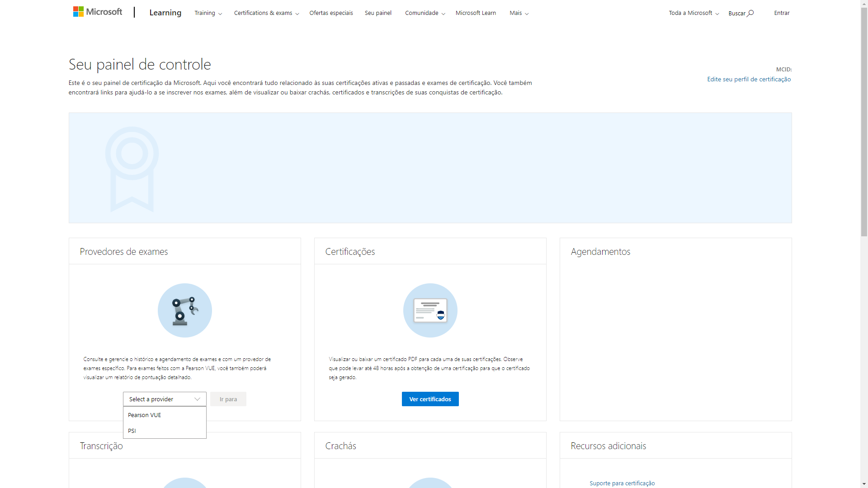Screen dimensions: 868x488
Task: Click the Microsoft logo
Action: pyautogui.click(x=98, y=12)
